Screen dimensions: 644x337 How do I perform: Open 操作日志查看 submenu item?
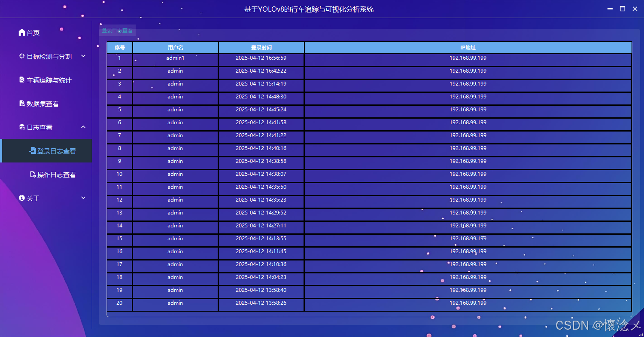pos(57,175)
